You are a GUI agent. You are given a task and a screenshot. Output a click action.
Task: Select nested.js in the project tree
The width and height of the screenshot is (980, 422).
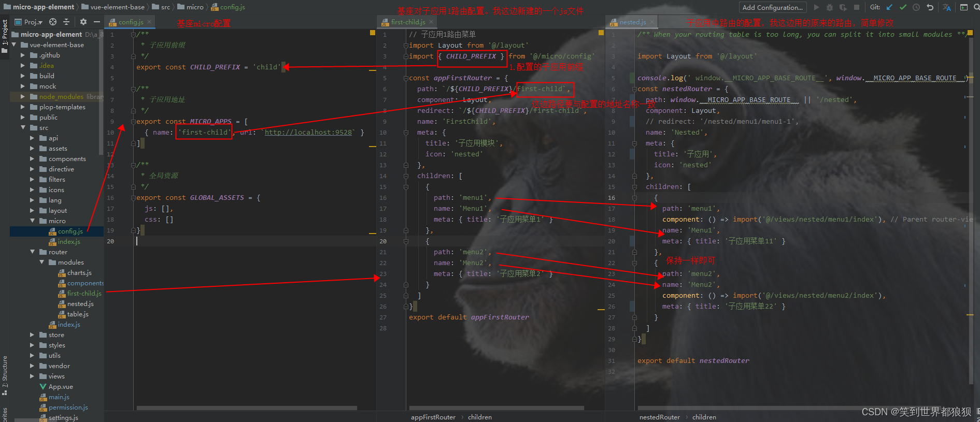(x=76, y=304)
